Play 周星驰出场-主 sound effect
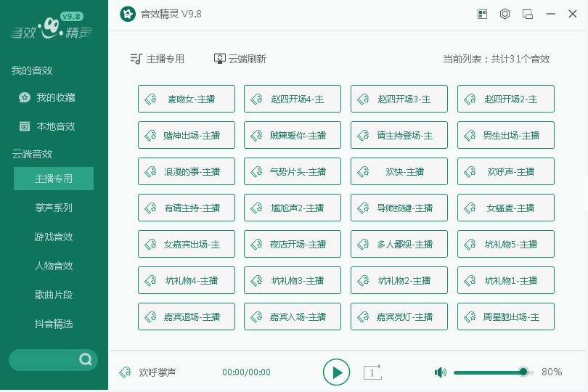 506,317
